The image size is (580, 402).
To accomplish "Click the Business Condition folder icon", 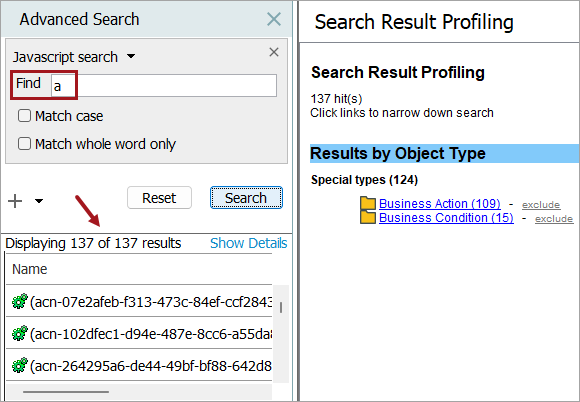I will pos(368,217).
